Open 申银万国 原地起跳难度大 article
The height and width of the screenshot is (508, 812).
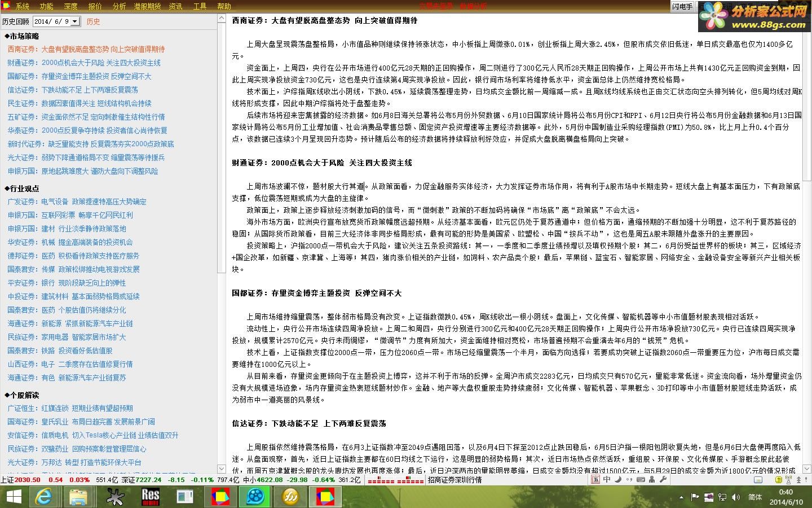pos(83,171)
